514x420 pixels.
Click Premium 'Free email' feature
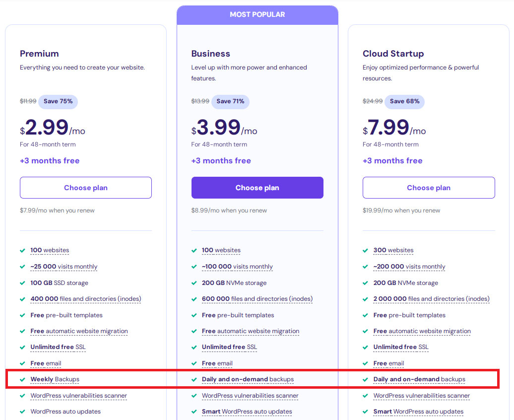pos(46,363)
